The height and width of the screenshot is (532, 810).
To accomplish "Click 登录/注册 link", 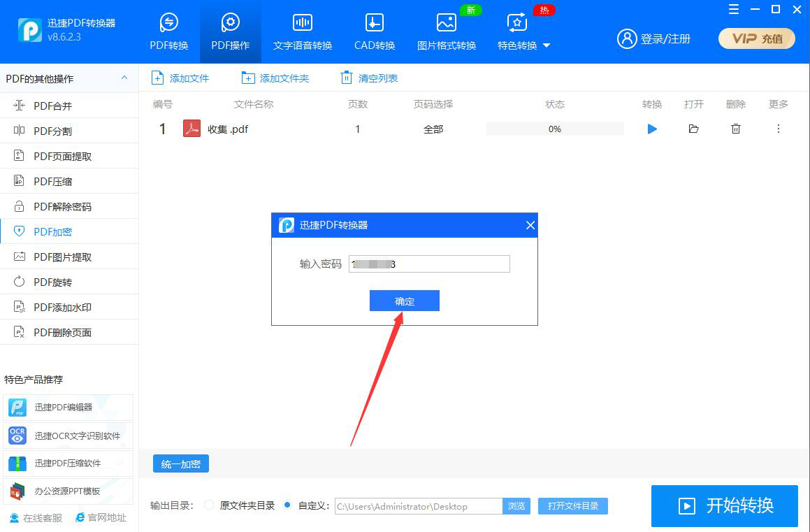I will pyautogui.click(x=653, y=38).
